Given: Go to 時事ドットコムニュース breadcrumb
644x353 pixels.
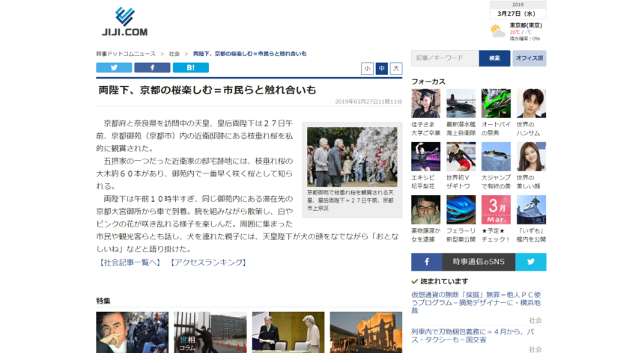Looking at the screenshot, I should click(126, 54).
